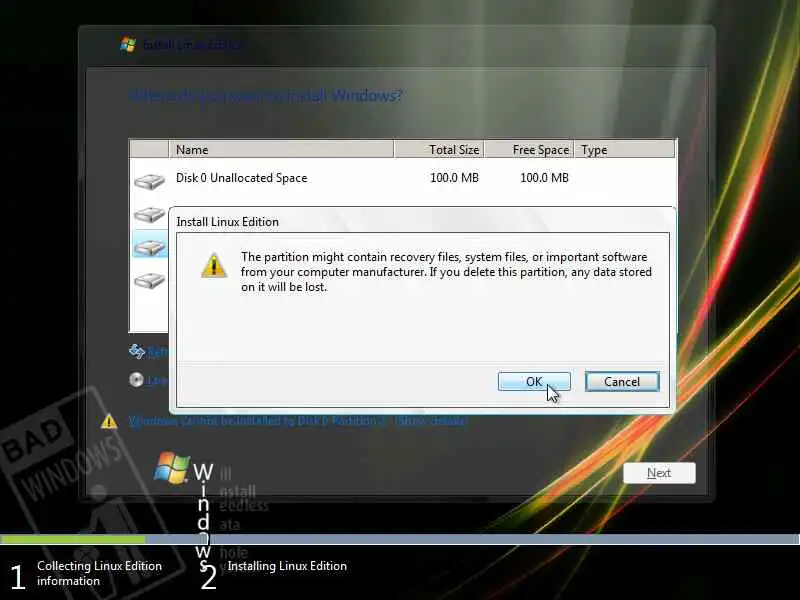Viewport: 800px width, 600px height.
Task: Select the 'Disk 0 Unallocated Space' row name
Action: [241, 178]
